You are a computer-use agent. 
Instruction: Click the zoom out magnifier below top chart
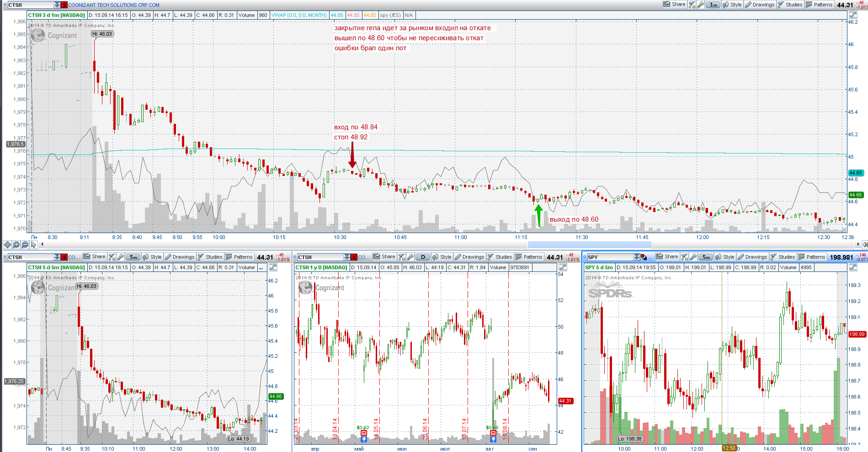tap(25, 245)
